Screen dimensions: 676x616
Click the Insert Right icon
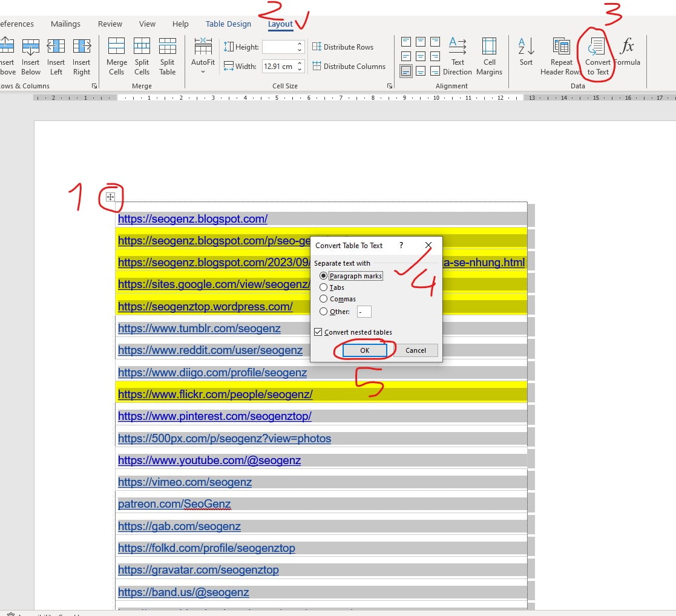[x=82, y=56]
